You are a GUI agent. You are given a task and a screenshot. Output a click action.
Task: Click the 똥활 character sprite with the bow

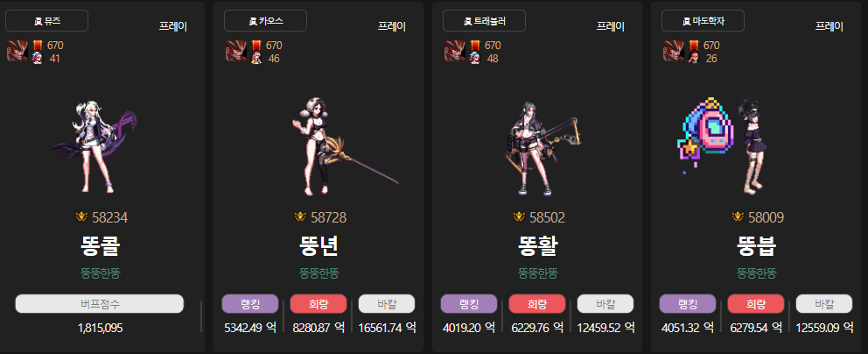(542, 147)
